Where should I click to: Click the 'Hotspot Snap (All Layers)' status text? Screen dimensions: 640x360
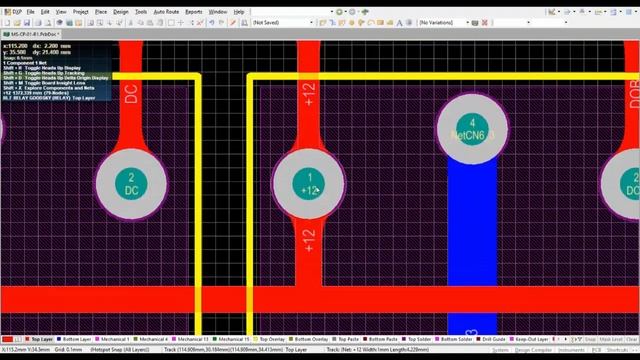pos(120,350)
